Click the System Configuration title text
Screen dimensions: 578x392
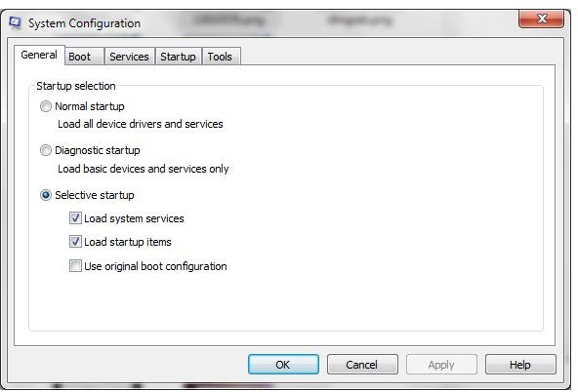pyautogui.click(x=84, y=23)
